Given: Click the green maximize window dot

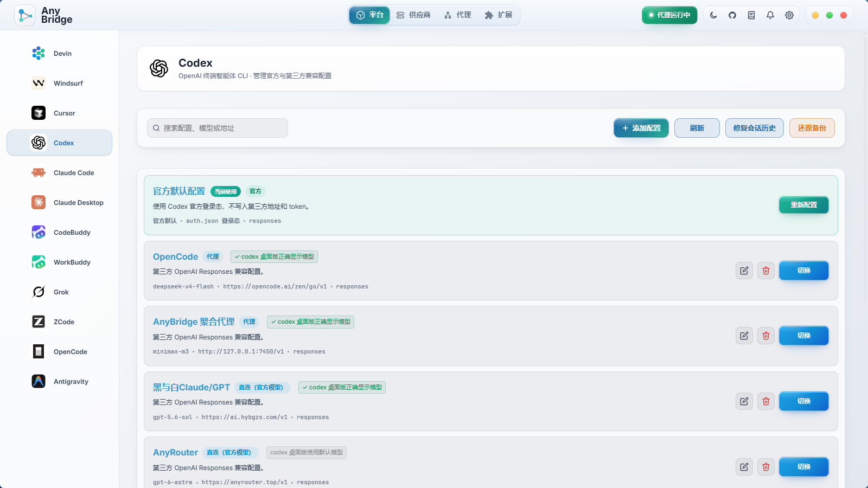Looking at the screenshot, I should [829, 15].
